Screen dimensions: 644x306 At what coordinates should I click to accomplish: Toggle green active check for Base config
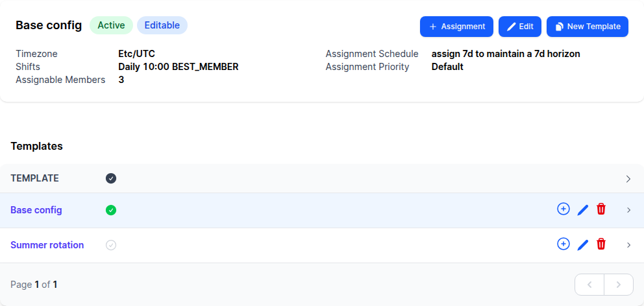click(x=111, y=211)
